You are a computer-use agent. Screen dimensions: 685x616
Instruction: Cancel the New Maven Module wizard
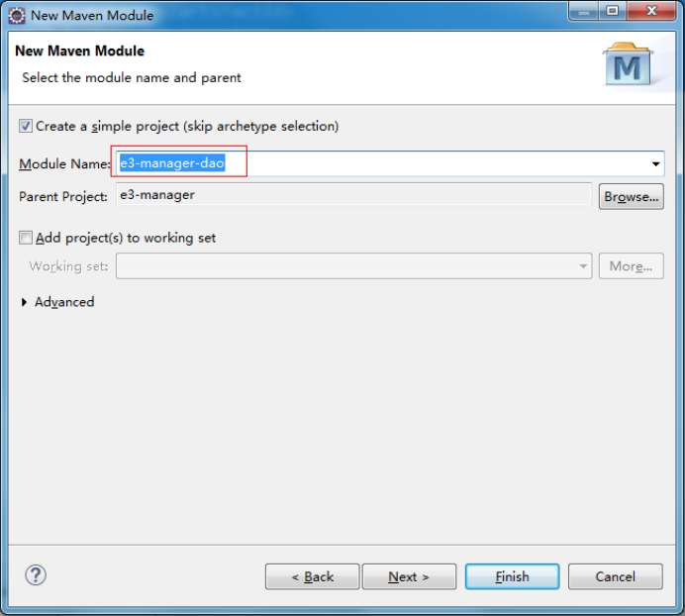point(616,576)
